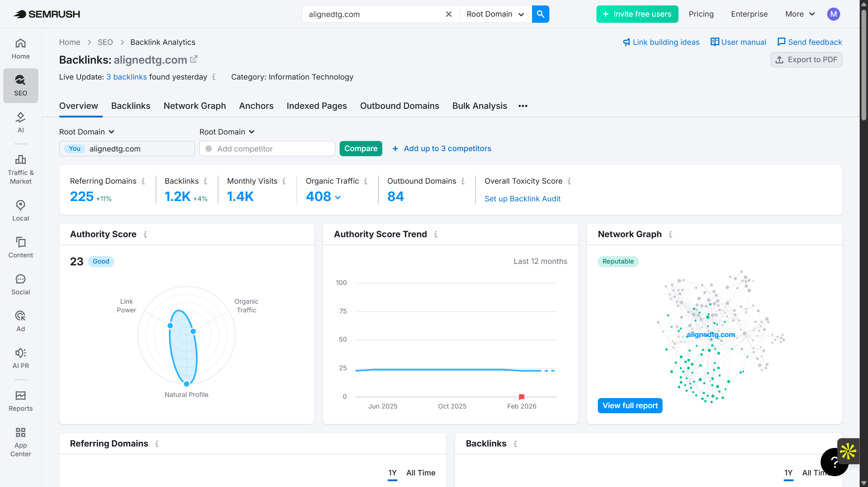Open the help question mark bubble

834,462
